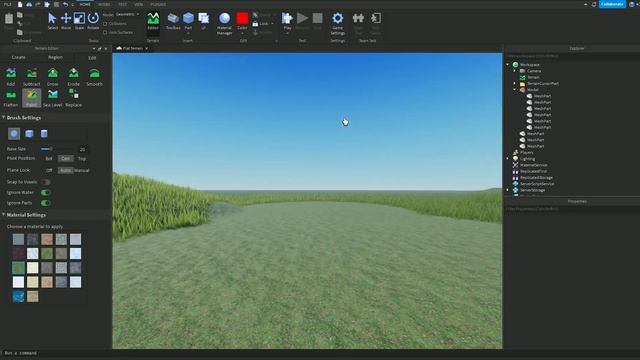Switch to the Edit tab
Image resolution: width=640 pixels, height=360 pixels.
click(92, 58)
